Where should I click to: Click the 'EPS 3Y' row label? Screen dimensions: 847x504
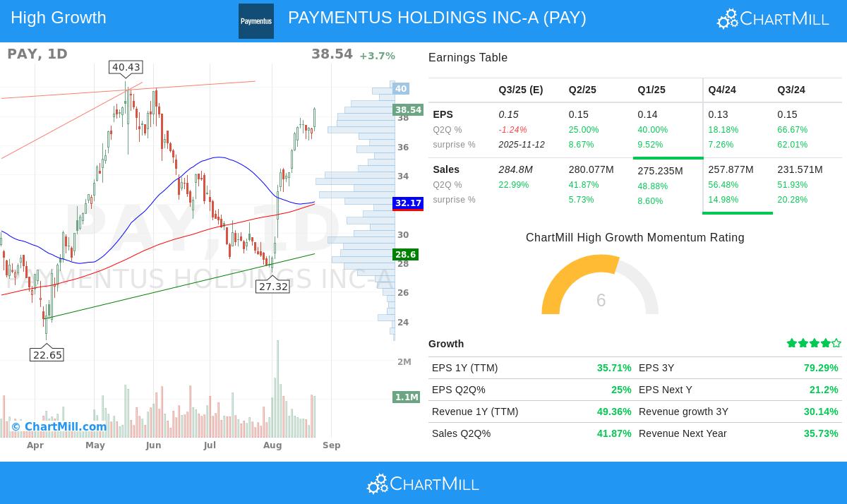click(656, 368)
